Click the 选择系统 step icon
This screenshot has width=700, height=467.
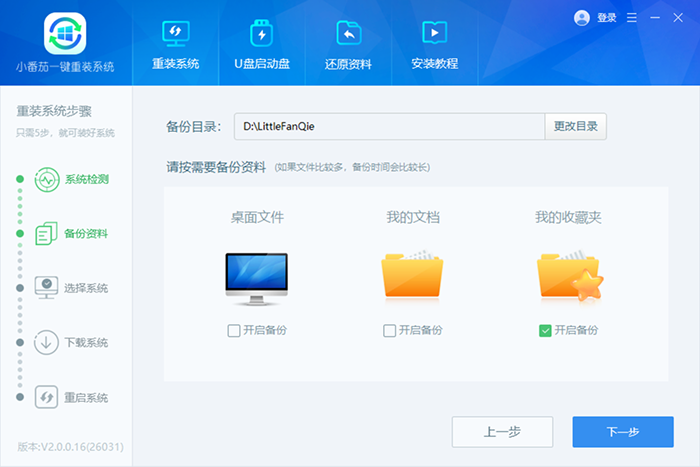47,288
